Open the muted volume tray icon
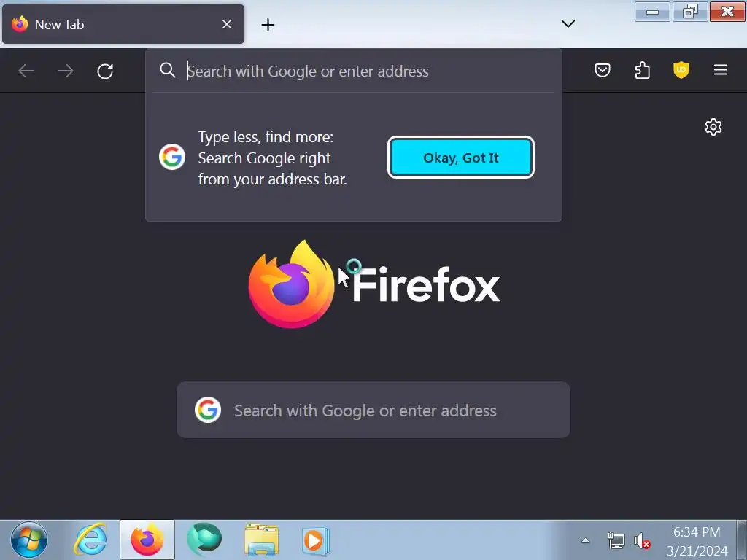Image resolution: width=747 pixels, height=560 pixels. [642, 541]
